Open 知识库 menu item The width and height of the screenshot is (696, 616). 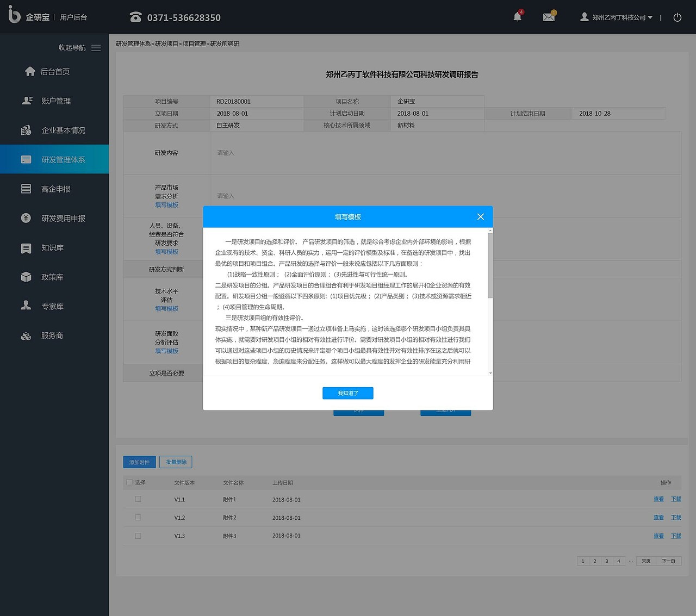52,247
